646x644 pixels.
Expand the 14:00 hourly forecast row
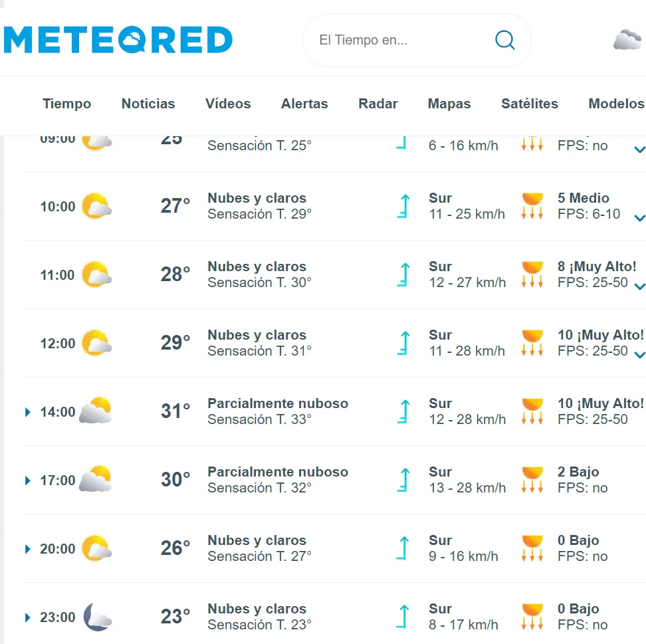point(28,412)
